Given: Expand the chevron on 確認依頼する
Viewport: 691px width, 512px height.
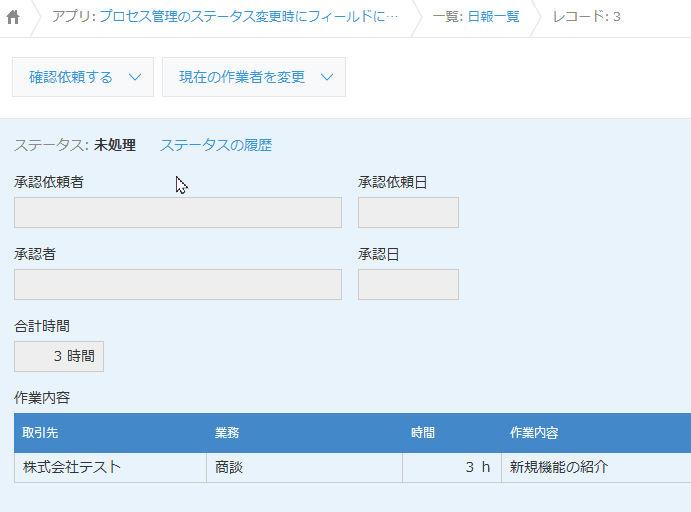Looking at the screenshot, I should click(135, 77).
